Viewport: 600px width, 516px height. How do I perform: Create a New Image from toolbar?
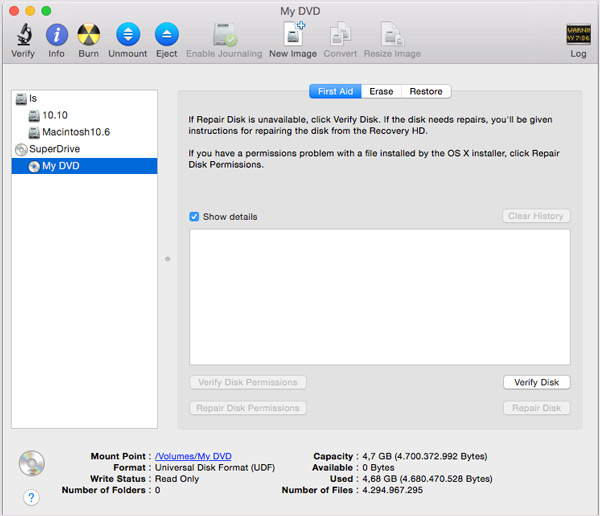click(293, 35)
